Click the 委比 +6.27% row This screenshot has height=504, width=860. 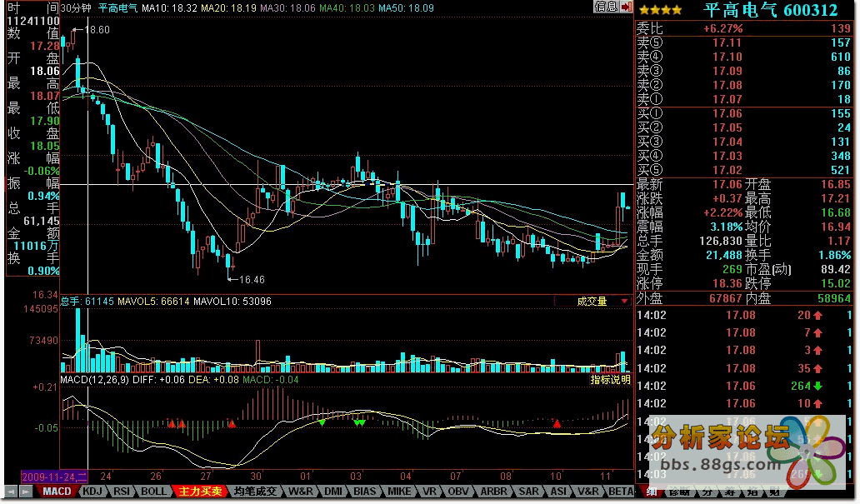click(x=743, y=28)
